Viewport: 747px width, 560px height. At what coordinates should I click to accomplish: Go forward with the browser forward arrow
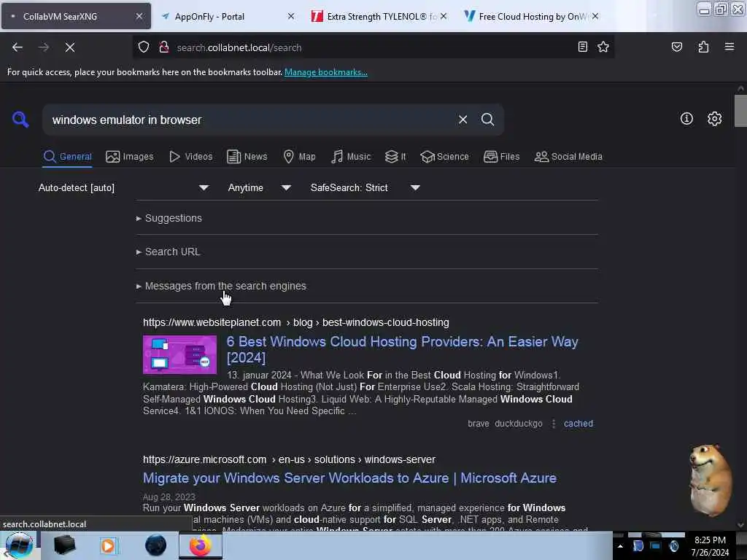coord(44,47)
